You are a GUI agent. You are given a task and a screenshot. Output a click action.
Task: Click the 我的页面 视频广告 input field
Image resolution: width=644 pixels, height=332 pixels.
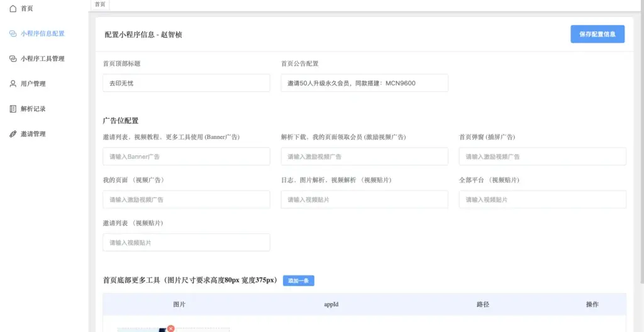(186, 200)
